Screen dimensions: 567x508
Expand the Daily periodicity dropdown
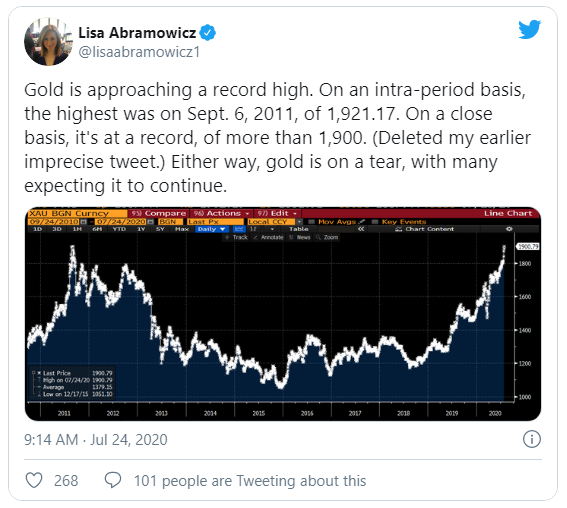[x=212, y=229]
